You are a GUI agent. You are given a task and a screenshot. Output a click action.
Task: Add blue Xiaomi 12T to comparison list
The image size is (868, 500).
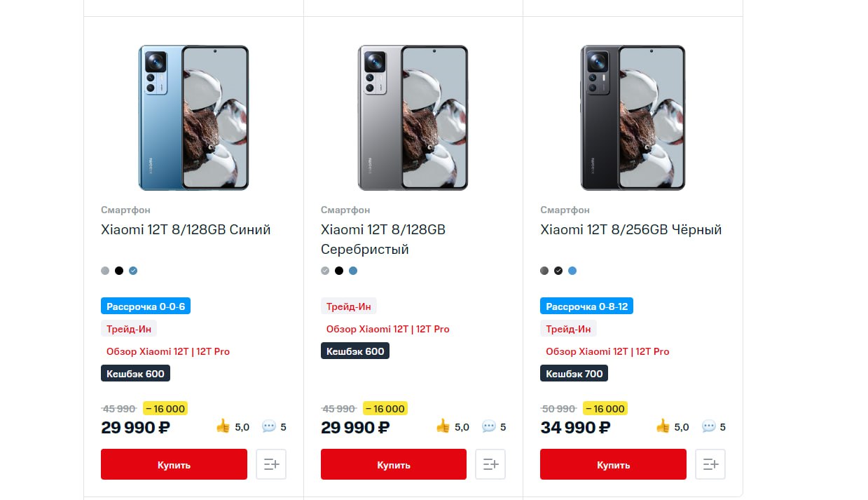[x=271, y=464]
